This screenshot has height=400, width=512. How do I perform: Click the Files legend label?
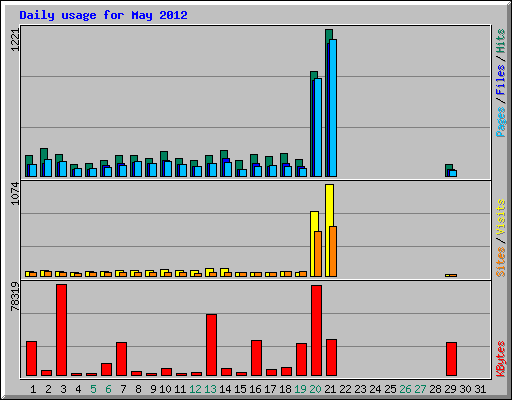tap(501, 80)
